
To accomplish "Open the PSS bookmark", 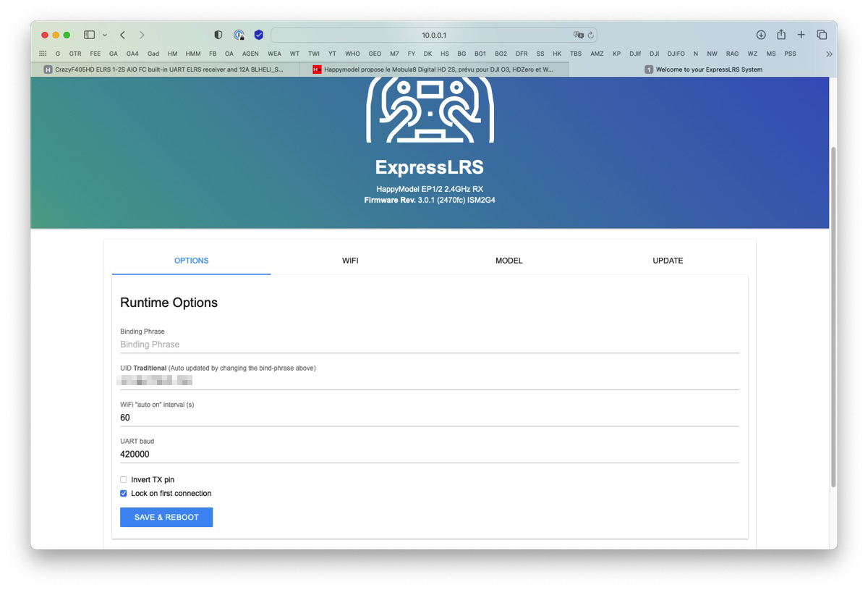I will (790, 54).
